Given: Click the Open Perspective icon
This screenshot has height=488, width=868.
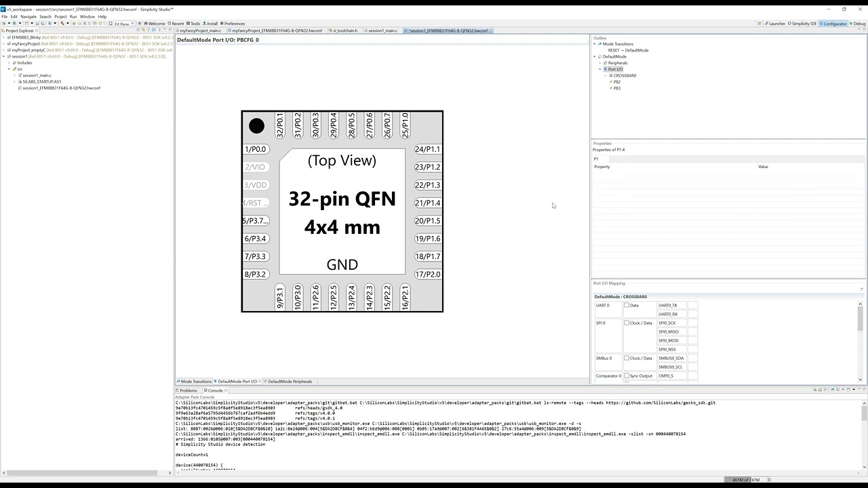Looking at the screenshot, I should [x=759, y=24].
